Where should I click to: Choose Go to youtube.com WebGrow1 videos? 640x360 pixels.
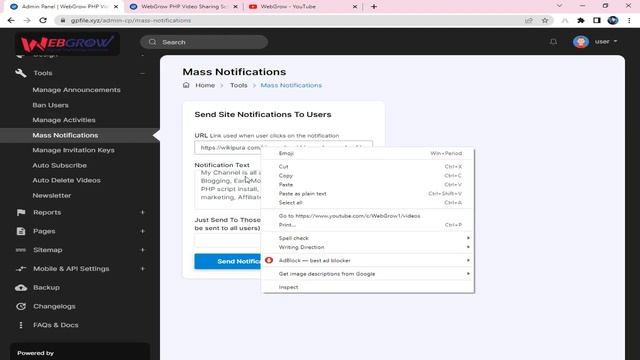click(367, 216)
